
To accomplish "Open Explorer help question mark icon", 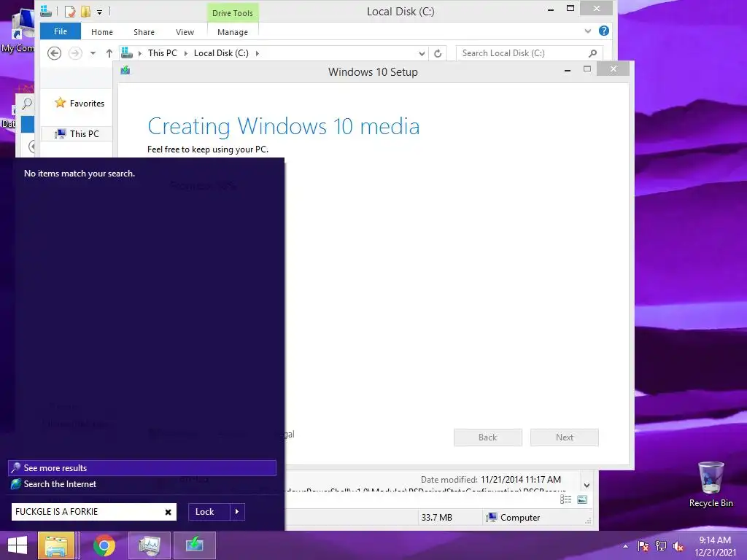I will [x=603, y=31].
